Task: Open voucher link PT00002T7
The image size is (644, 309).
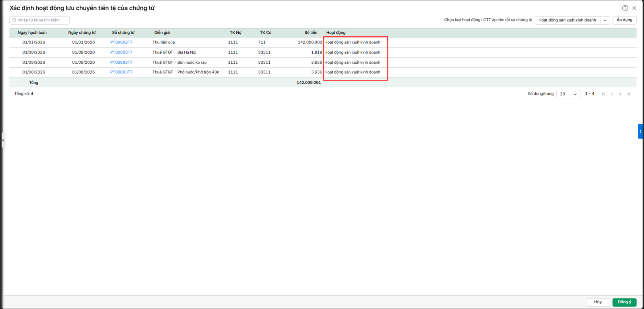Action: (x=121, y=42)
